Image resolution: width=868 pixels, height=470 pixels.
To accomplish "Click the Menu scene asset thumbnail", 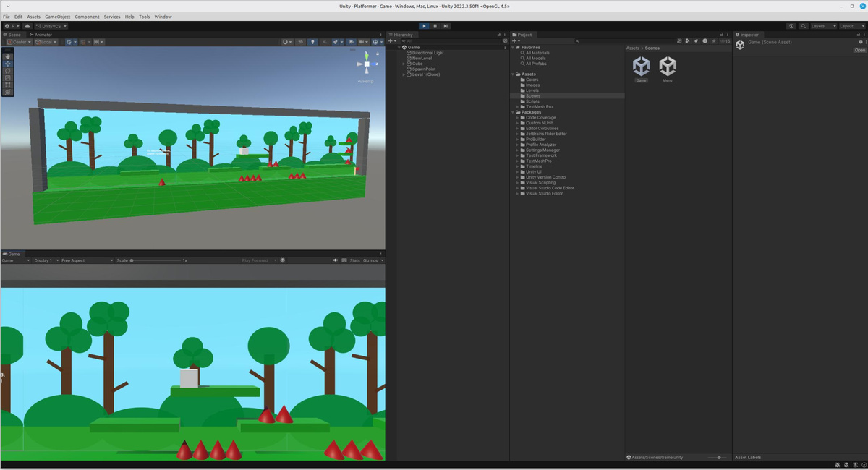I will point(668,67).
